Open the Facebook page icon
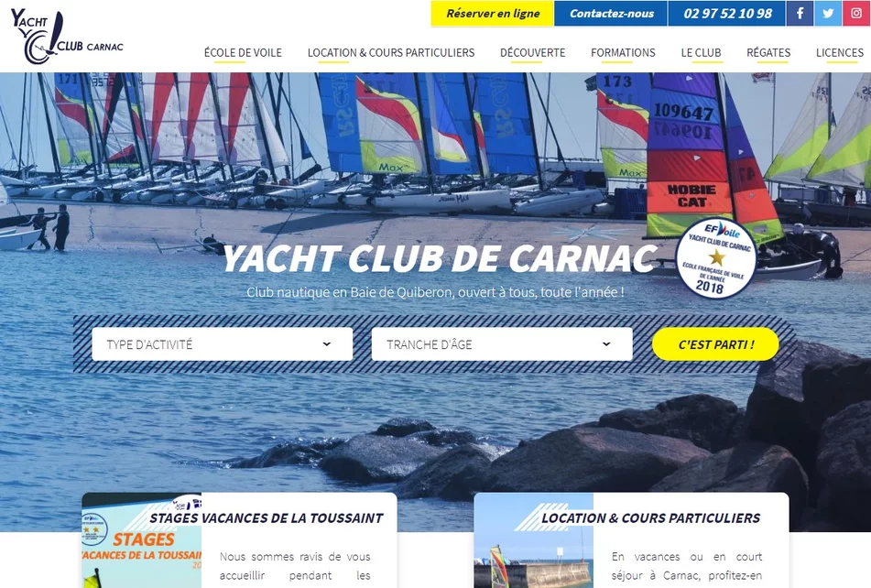 coord(800,14)
